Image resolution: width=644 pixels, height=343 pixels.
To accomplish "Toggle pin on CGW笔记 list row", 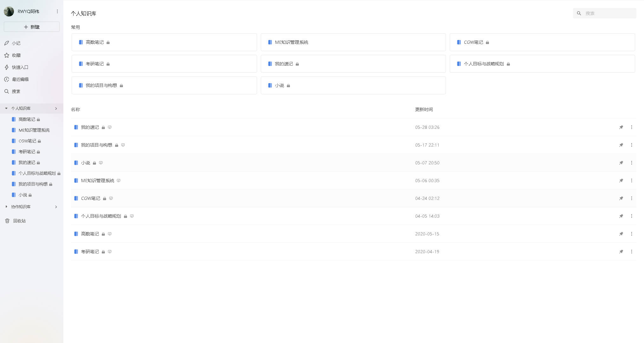I will click(621, 198).
